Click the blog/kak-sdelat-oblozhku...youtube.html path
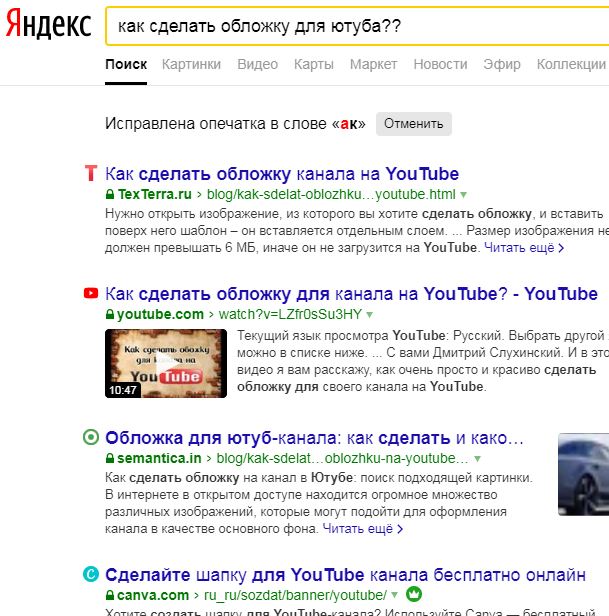 point(331,194)
